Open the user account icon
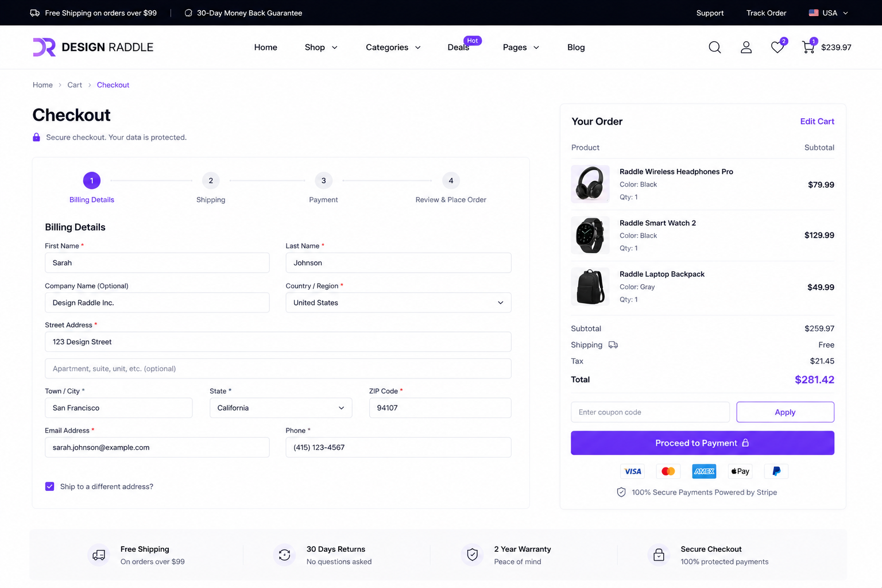This screenshot has height=588, width=882. tap(746, 47)
